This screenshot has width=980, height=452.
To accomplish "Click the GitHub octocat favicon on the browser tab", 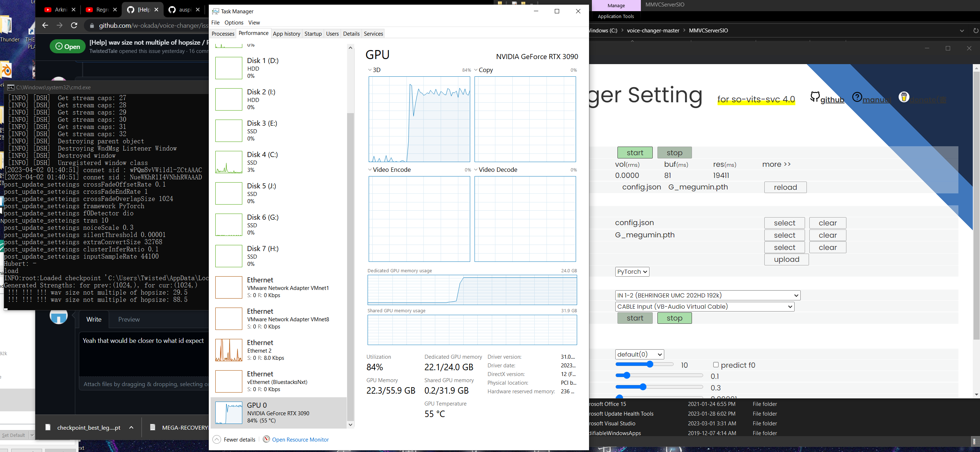I will click(x=130, y=9).
